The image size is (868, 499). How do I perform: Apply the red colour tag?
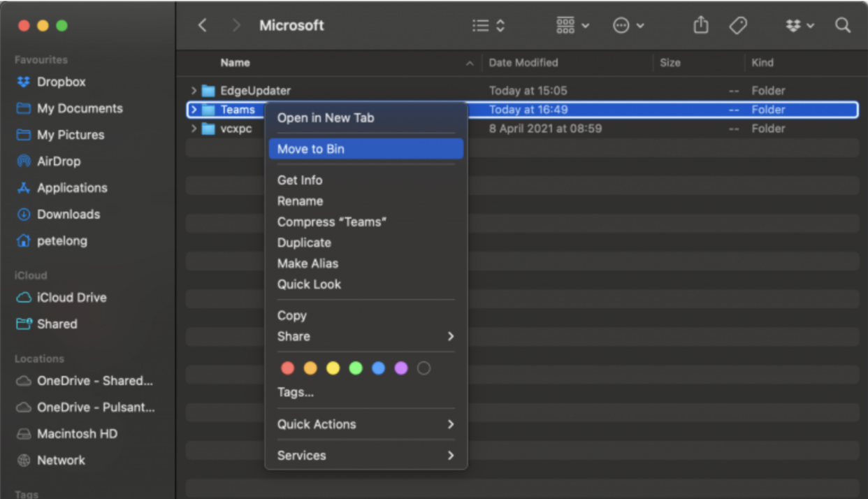(x=287, y=368)
